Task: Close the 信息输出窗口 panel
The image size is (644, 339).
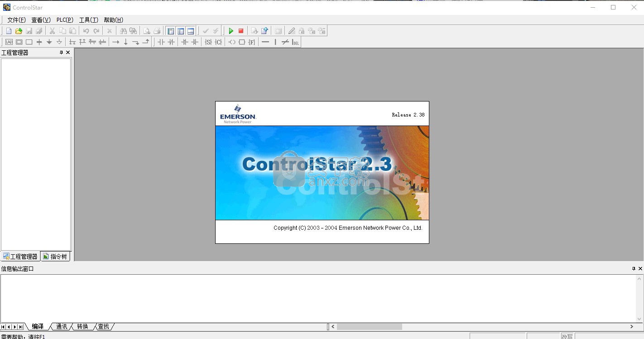Action: point(640,269)
